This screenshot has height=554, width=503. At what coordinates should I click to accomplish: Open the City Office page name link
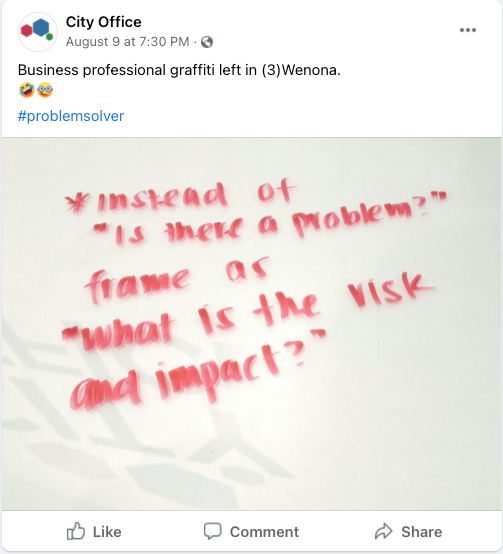(103, 22)
